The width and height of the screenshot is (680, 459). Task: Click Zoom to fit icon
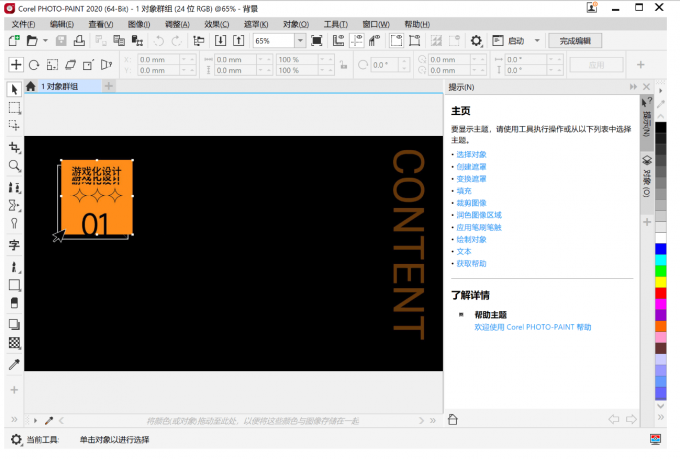click(317, 41)
